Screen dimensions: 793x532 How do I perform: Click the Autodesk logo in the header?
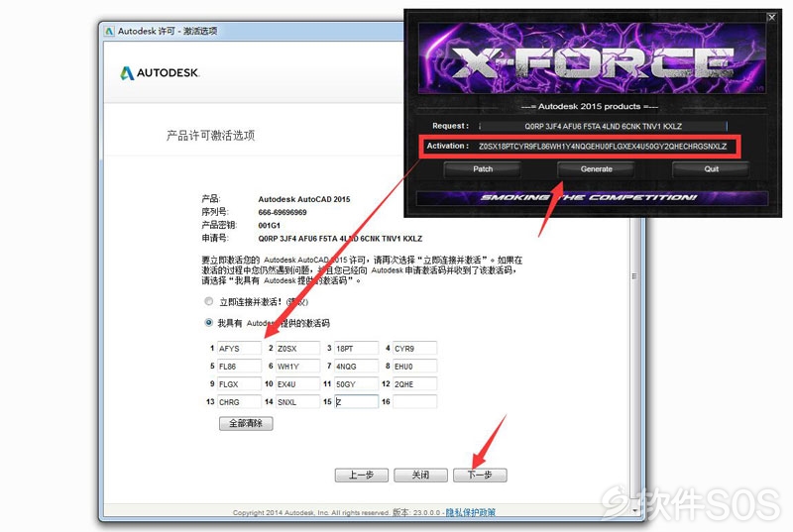(160, 72)
